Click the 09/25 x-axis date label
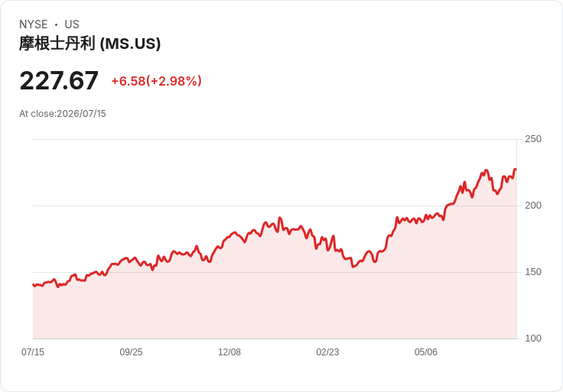The height and width of the screenshot is (392, 563). coord(131,352)
